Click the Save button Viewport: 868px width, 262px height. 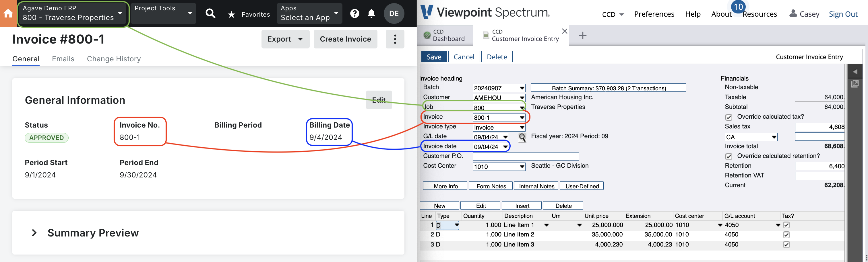point(434,57)
